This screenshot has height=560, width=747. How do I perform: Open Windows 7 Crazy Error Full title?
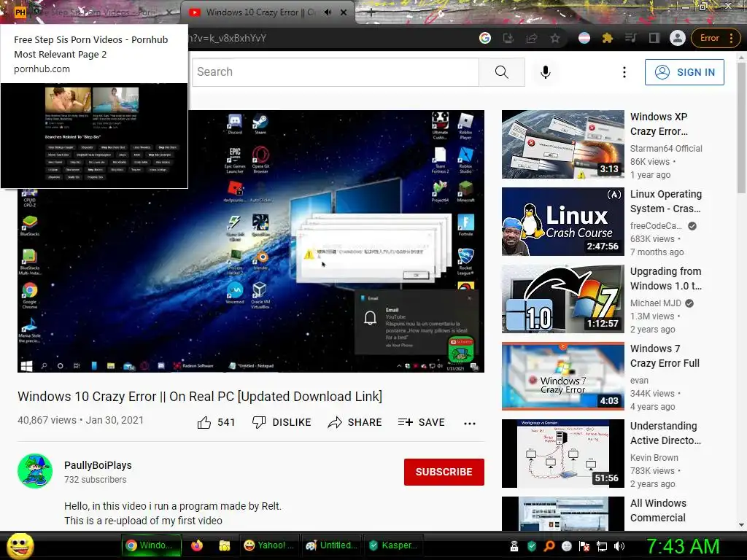[665, 356]
